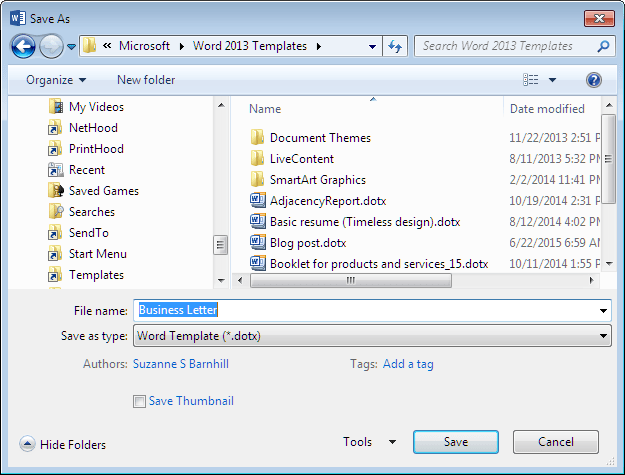
Task: Click the Hide Folders arrow icon
Action: click(27, 444)
